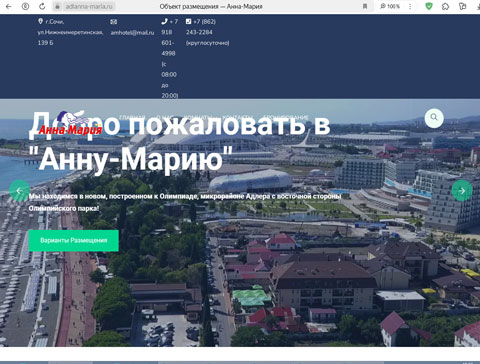480x364 pixels.
Task: Open the КОНТАКТЫ menu item
Action: [x=237, y=117]
